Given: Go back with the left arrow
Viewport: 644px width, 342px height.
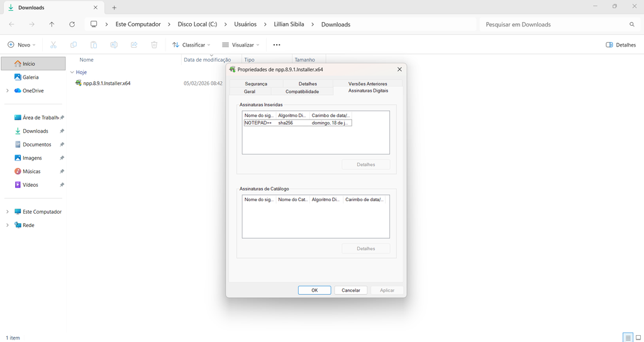Looking at the screenshot, I should (11, 25).
